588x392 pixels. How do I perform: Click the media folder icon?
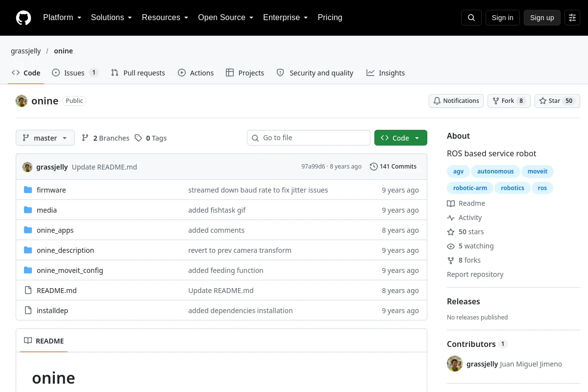point(28,210)
